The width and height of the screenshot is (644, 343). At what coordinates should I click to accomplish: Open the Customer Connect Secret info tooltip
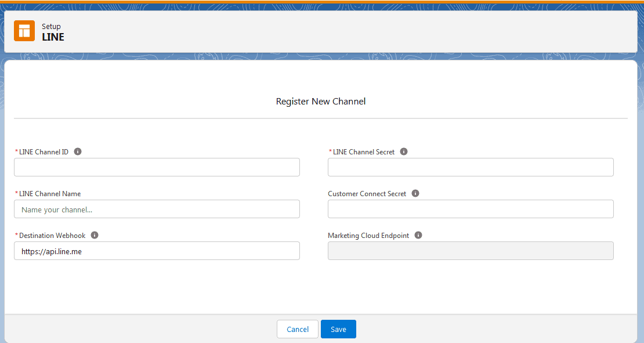(x=415, y=193)
